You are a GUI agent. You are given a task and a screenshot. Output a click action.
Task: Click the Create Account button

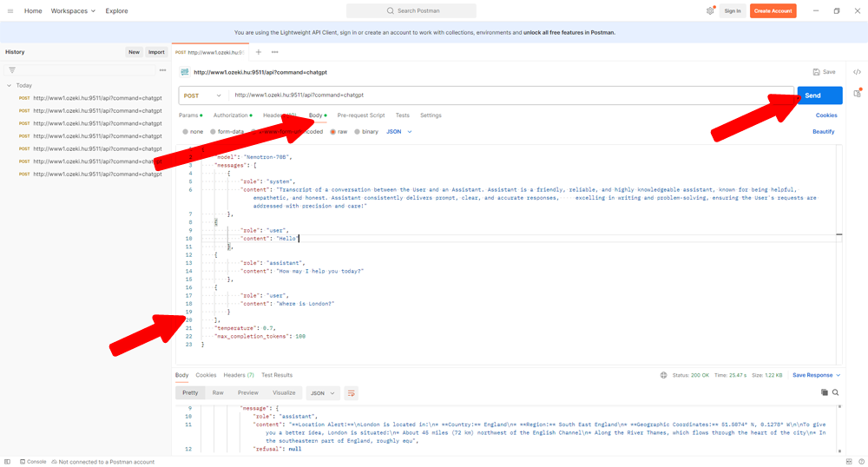click(773, 11)
